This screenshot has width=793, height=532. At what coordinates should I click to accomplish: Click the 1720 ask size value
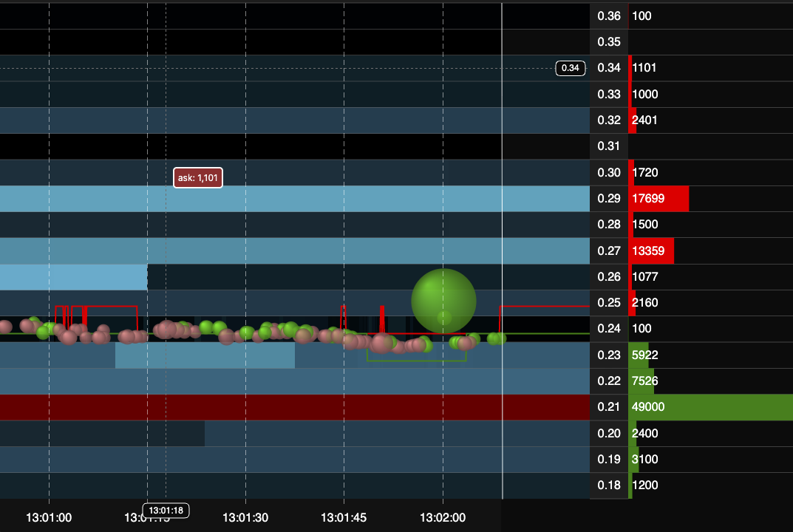coord(644,172)
